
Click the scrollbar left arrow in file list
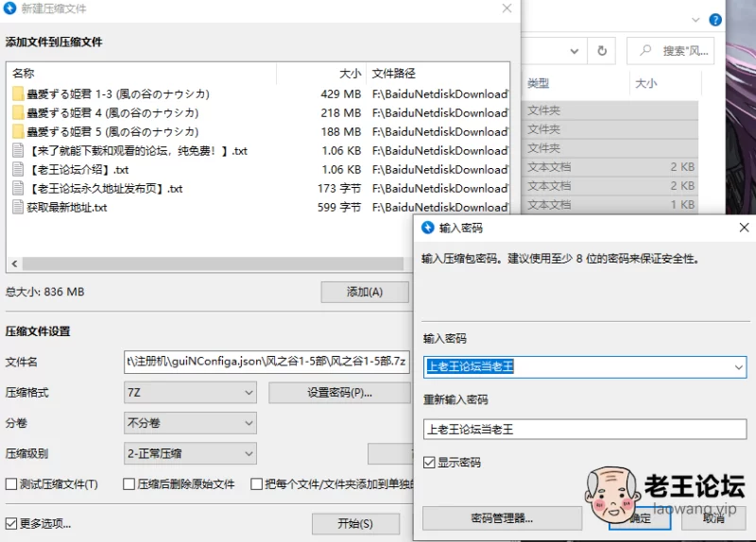pyautogui.click(x=14, y=263)
